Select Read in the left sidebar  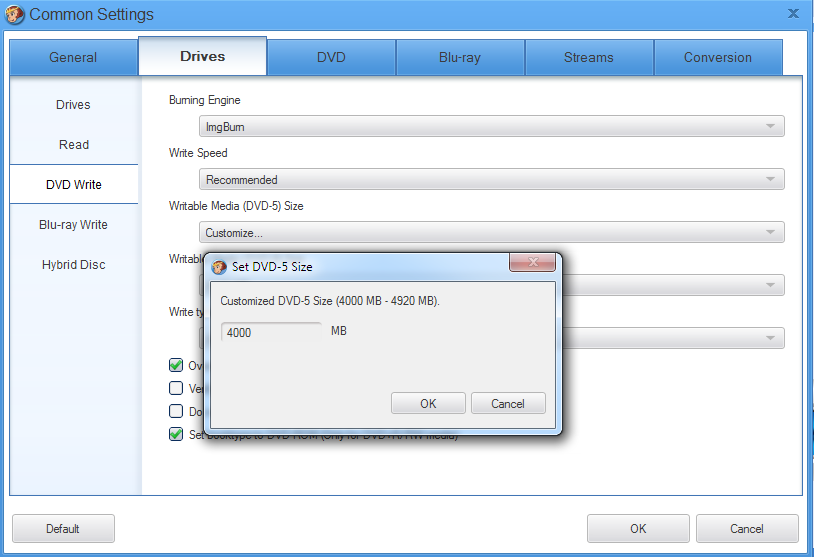73,144
